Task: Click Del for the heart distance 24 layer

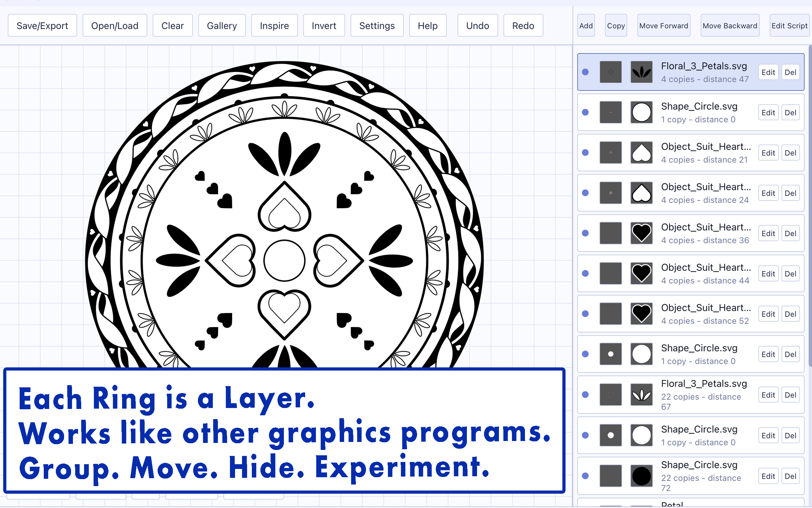Action: (x=790, y=193)
